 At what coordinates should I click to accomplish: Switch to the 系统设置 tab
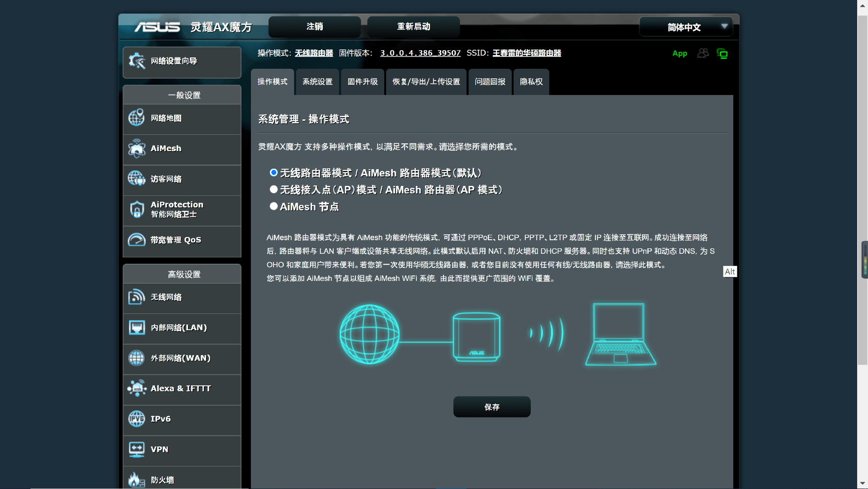click(317, 82)
